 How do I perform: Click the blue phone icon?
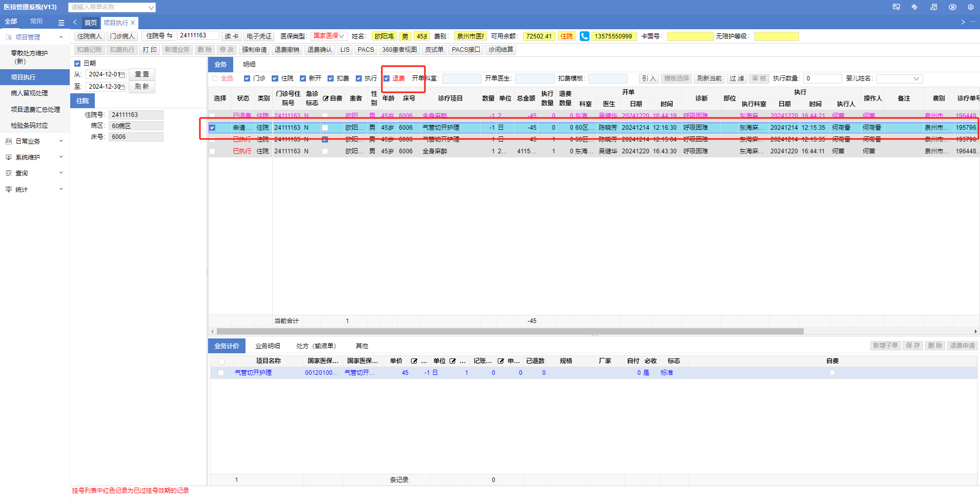pyautogui.click(x=584, y=36)
